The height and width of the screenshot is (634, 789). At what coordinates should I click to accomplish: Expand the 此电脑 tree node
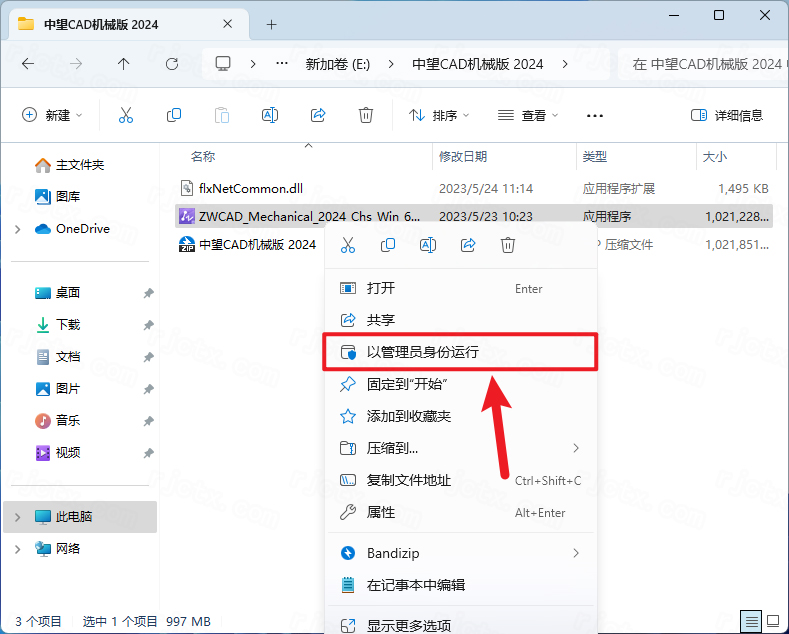pos(17,517)
